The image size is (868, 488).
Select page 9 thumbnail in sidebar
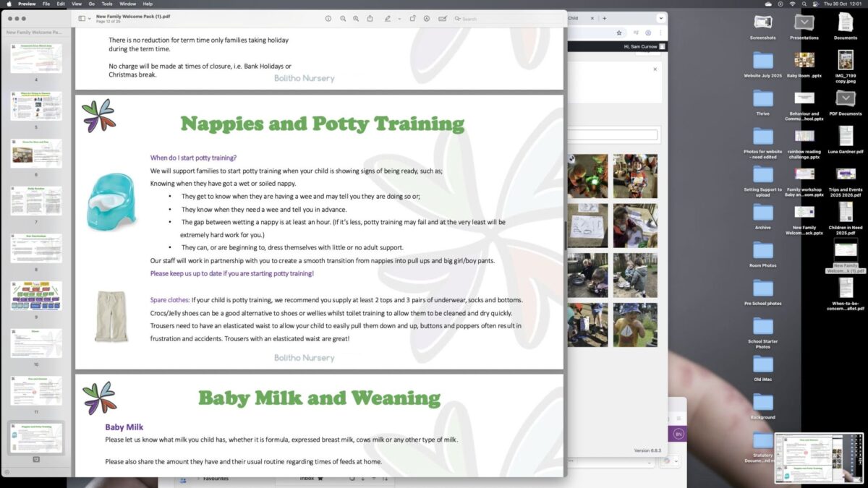[x=36, y=296]
